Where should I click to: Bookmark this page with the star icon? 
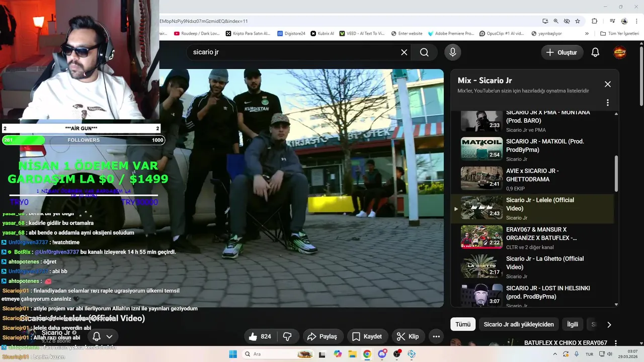click(578, 21)
